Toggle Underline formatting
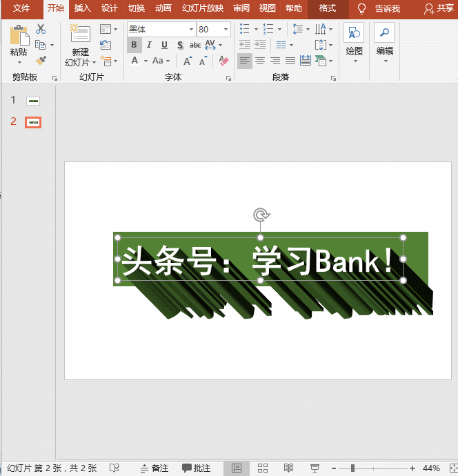 [x=164, y=45]
